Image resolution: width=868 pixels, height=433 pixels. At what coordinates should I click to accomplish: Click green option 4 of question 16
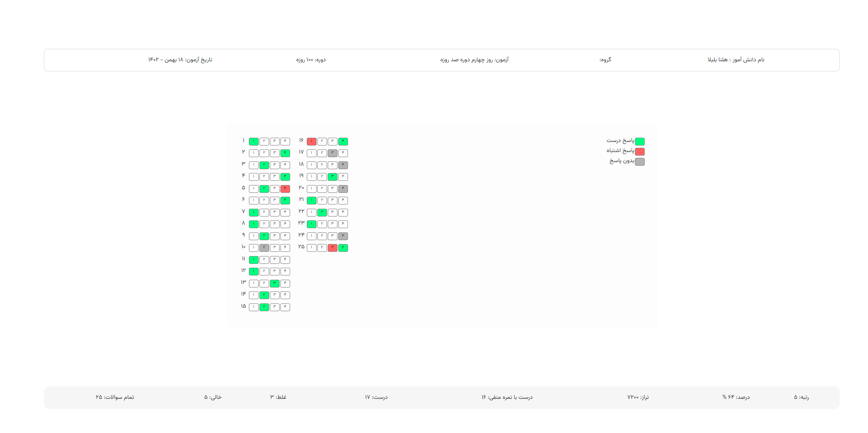click(343, 141)
